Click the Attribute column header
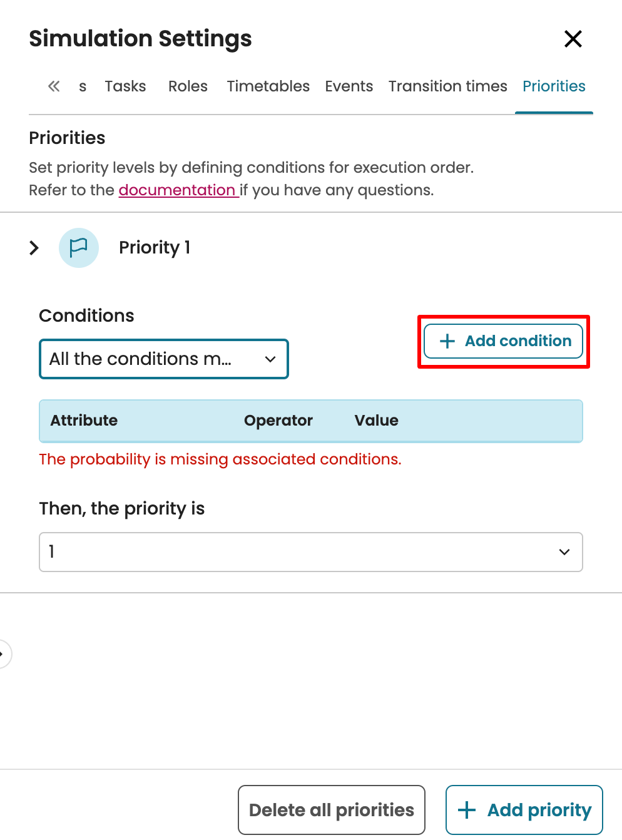This screenshot has width=622, height=840. (84, 421)
